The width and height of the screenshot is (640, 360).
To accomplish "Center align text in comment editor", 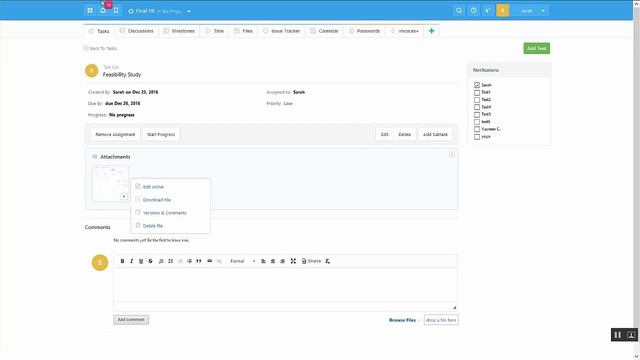I will click(273, 261).
